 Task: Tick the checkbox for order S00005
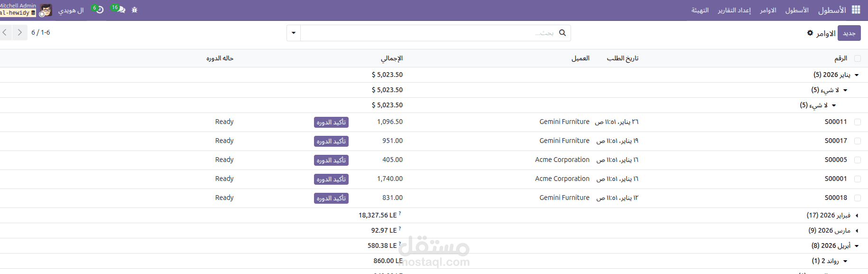tap(857, 160)
